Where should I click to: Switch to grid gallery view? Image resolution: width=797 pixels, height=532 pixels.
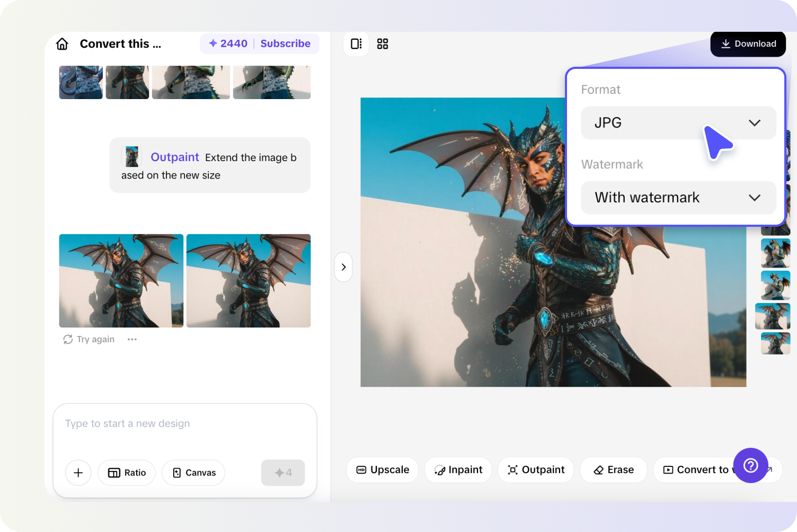pos(382,44)
